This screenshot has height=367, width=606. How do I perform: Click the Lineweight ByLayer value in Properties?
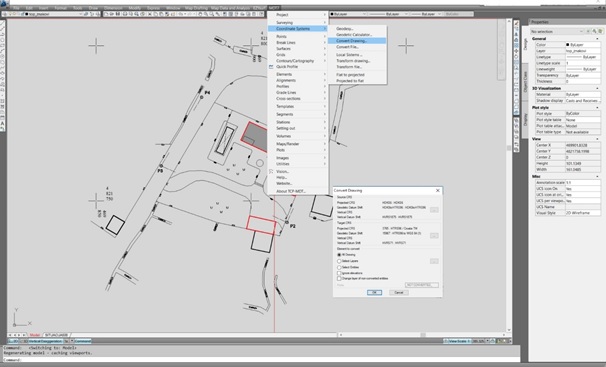point(583,69)
